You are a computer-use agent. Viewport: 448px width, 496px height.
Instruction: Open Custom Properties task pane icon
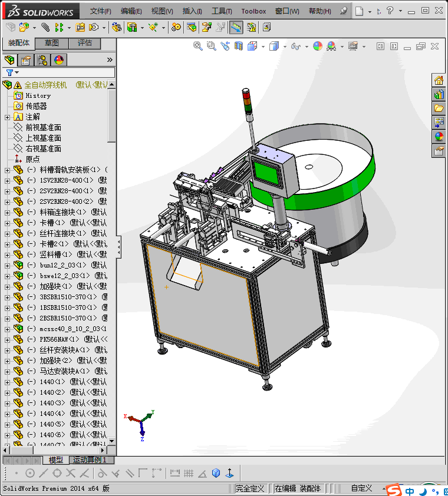pyautogui.click(x=439, y=151)
